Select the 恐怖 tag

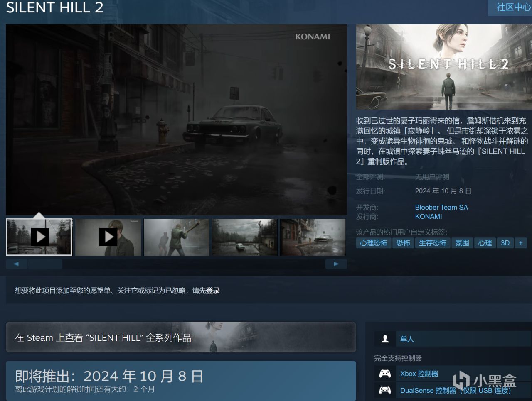(x=403, y=243)
